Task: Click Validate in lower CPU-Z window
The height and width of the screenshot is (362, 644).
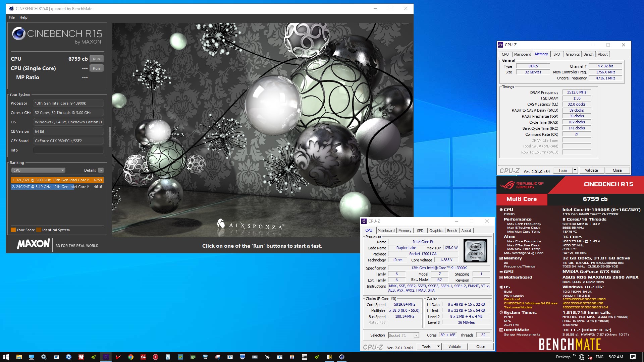Action: [454, 347]
